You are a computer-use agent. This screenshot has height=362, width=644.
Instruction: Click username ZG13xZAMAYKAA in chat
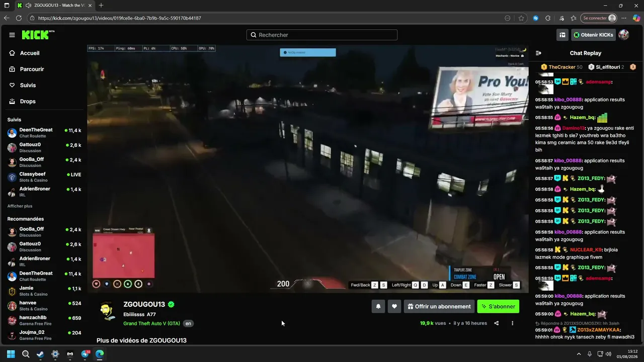(599, 330)
